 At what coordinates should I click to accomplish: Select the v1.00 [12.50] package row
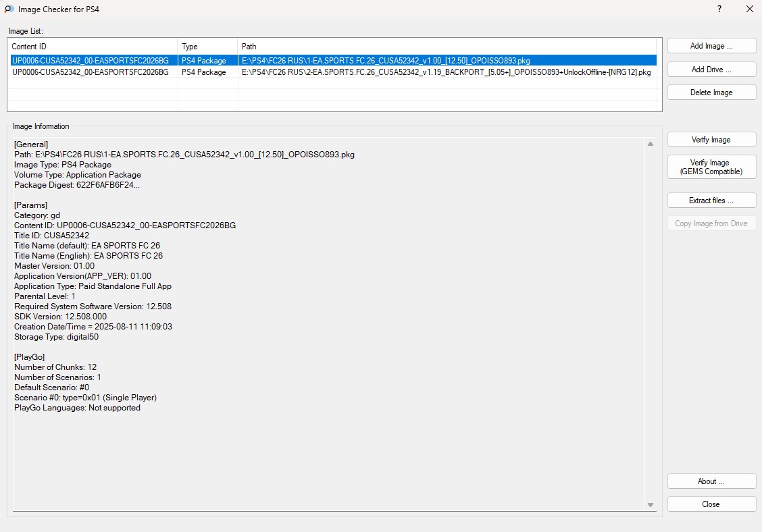pyautogui.click(x=385, y=61)
